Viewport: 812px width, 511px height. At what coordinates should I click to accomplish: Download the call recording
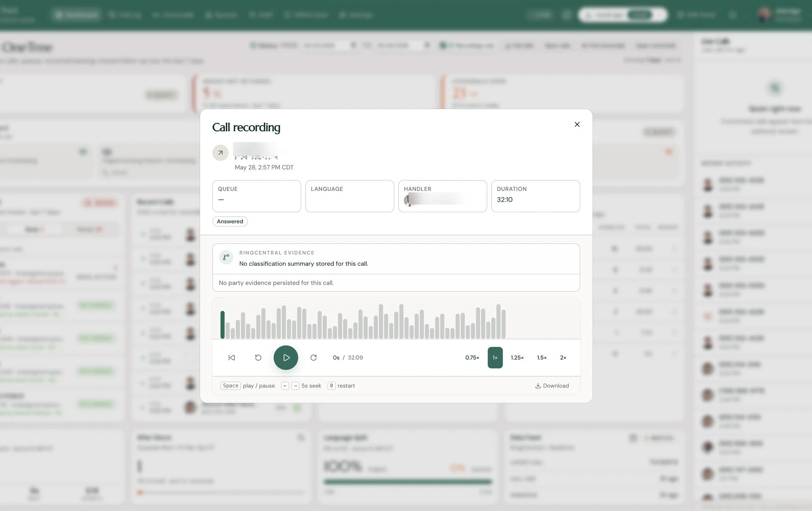552,386
